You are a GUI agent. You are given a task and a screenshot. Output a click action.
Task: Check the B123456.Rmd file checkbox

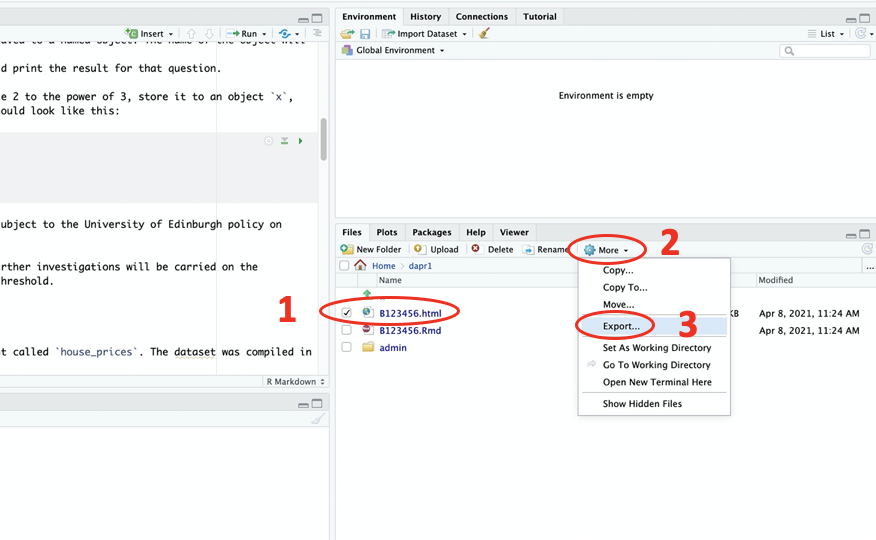click(346, 330)
